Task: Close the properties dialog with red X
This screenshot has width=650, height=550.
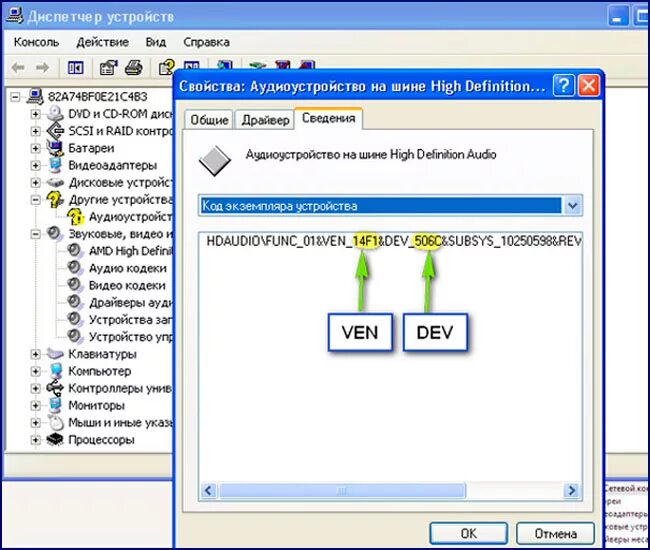Action: (x=589, y=85)
